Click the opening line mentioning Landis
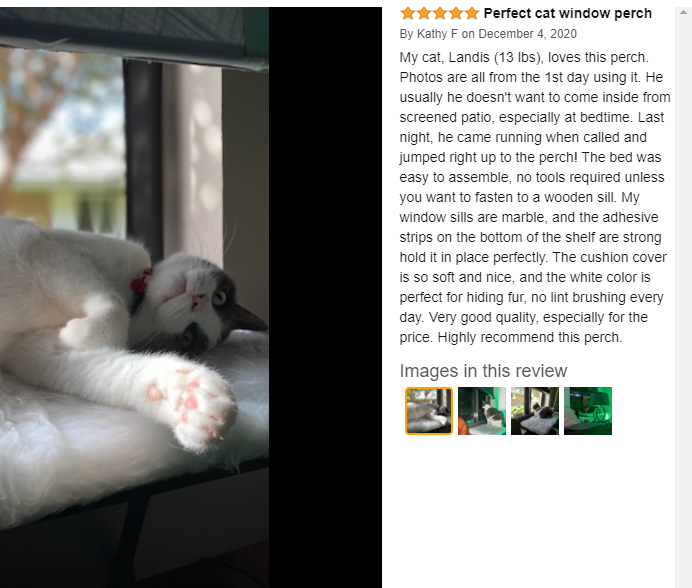The height and width of the screenshot is (588, 692). [x=524, y=57]
